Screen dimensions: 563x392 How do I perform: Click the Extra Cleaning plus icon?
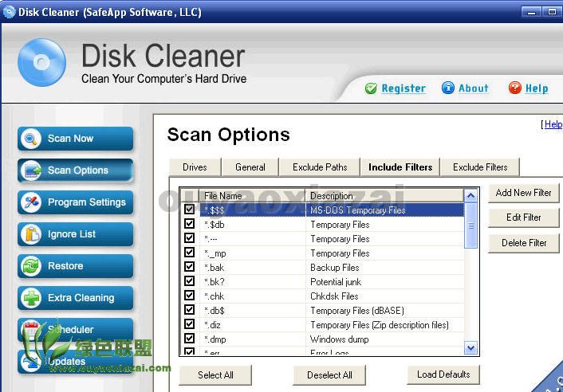pos(31,298)
